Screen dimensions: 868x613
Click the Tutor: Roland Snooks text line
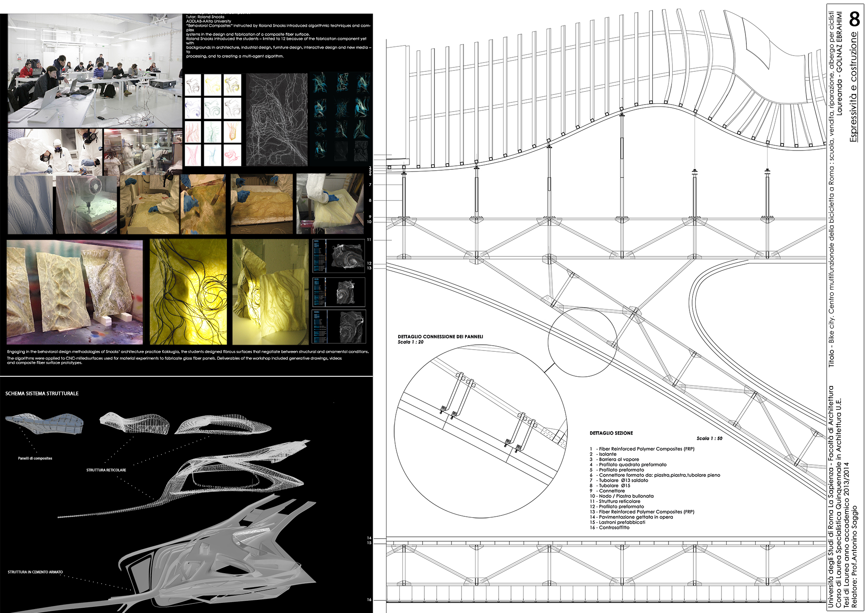(205, 17)
